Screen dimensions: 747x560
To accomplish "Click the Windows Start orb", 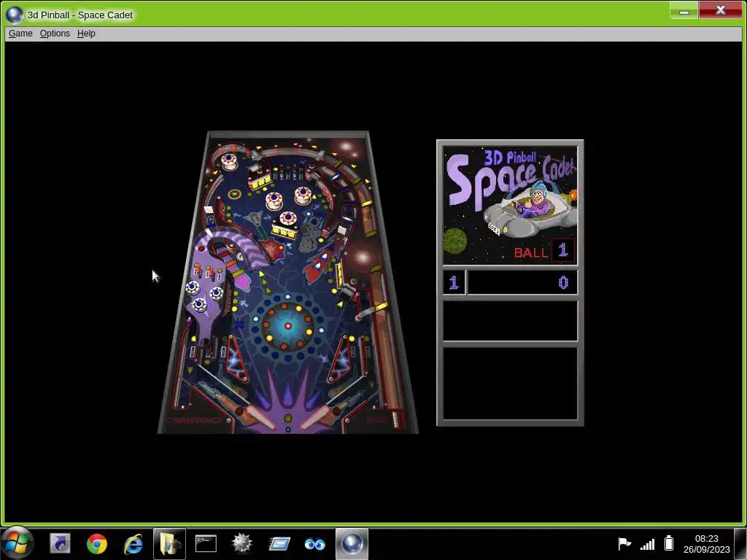I will (18, 543).
